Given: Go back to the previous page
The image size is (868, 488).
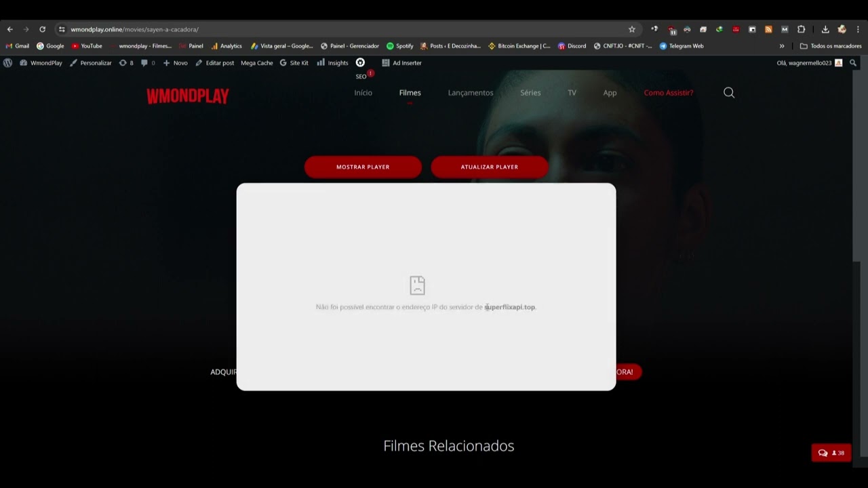Looking at the screenshot, I should [9, 29].
